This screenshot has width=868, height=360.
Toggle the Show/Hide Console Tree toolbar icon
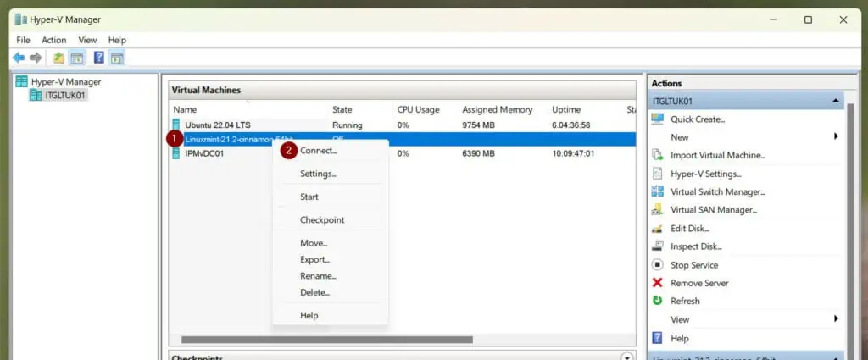tap(77, 58)
